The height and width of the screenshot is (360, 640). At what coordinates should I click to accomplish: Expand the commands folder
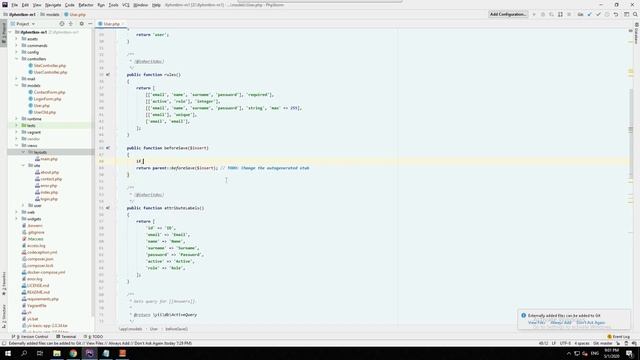16,46
